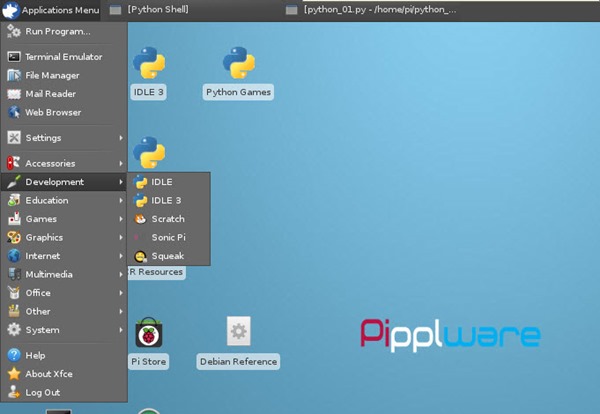The height and width of the screenshot is (414, 600).
Task: Click the Multimedia icon in menu
Action: coord(14,274)
